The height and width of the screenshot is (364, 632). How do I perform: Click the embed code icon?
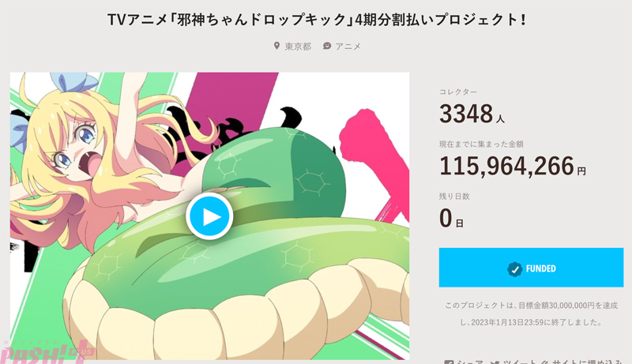(545, 362)
